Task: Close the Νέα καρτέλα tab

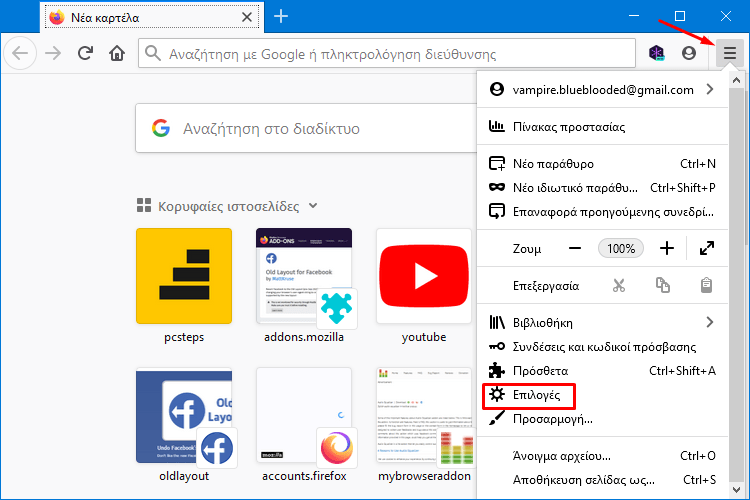Action: [x=247, y=17]
